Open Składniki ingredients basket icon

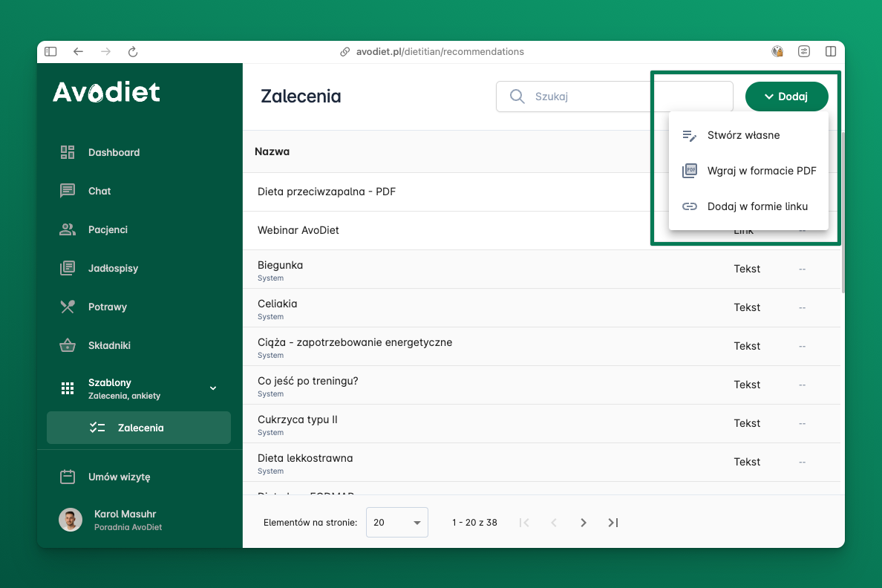point(68,345)
